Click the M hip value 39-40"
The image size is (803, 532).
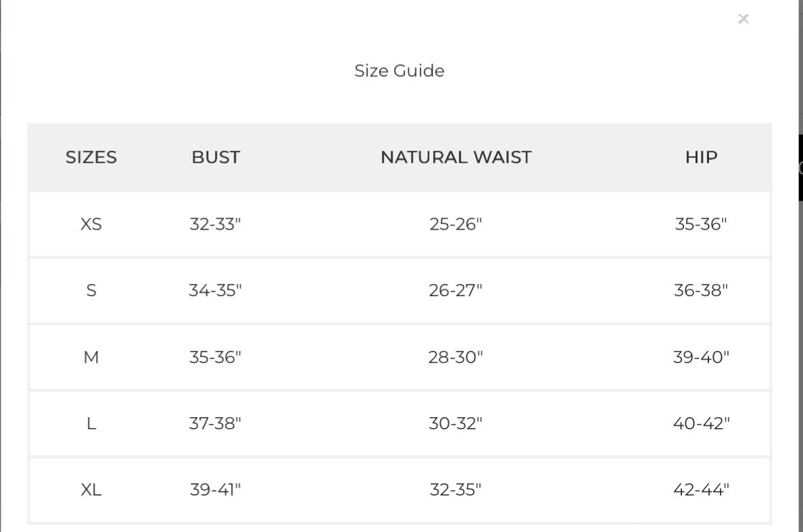pyautogui.click(x=701, y=357)
